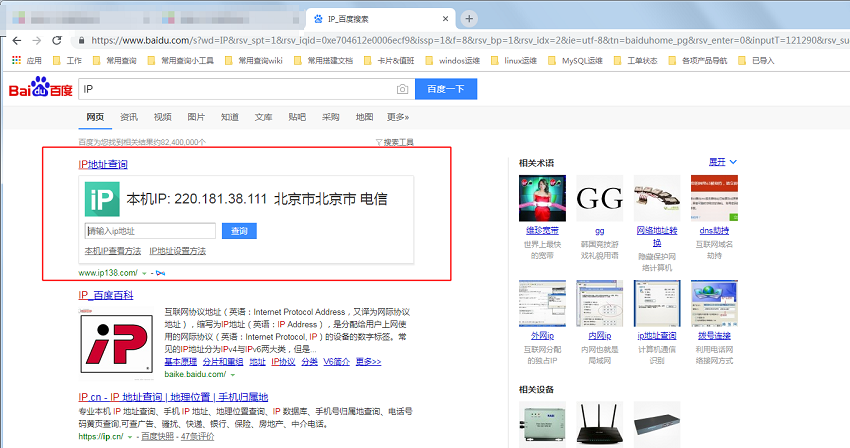Screen dimensions: 850x448
Task: Switch to the 视频 tab
Action: click(162, 117)
